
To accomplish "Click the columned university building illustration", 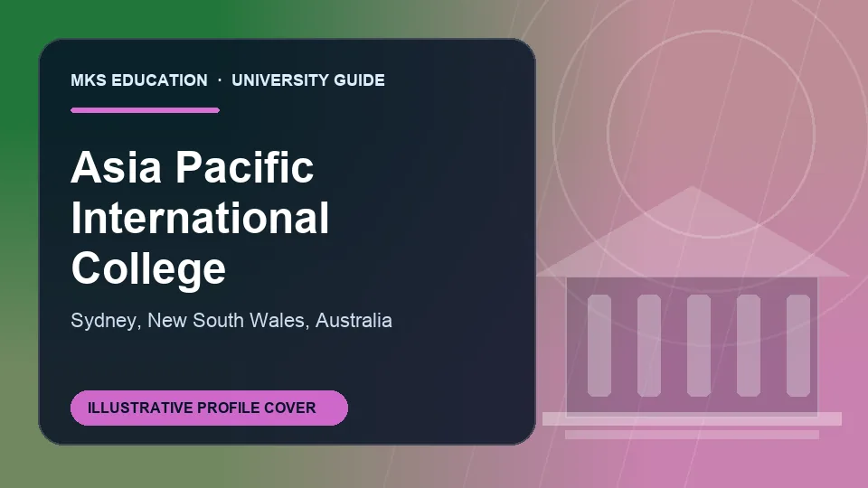I will 692,314.
